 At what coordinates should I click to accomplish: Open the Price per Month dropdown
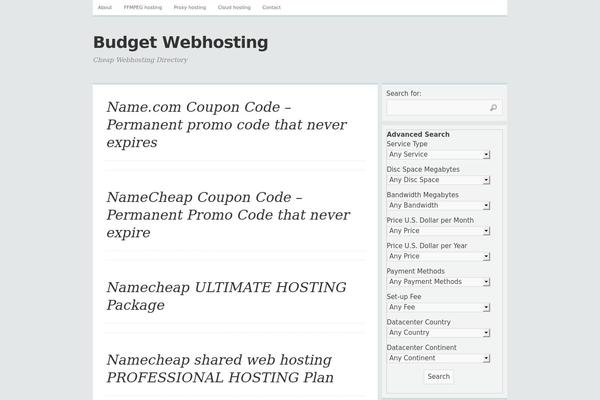click(439, 231)
